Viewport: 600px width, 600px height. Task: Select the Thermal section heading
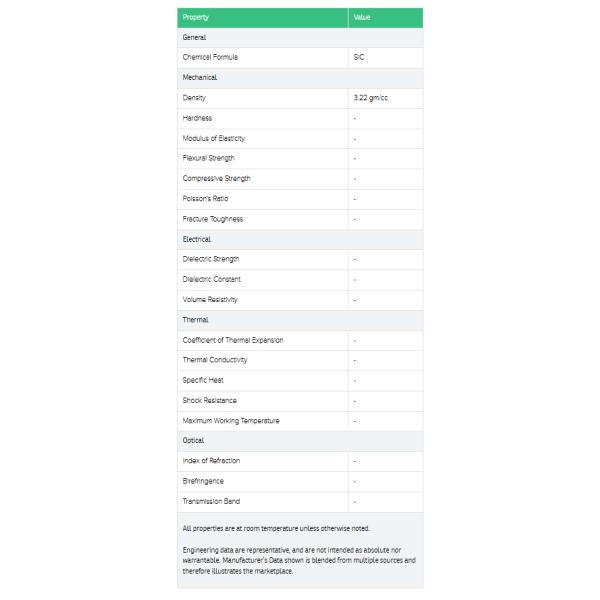pyautogui.click(x=195, y=320)
